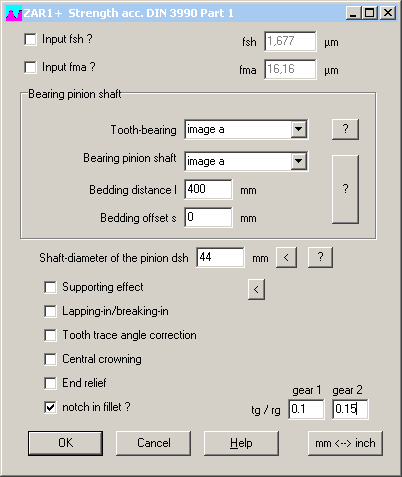This screenshot has width=402, height=477.
Task: Enable the 'Input fma ?' checkbox
Action: (30, 67)
